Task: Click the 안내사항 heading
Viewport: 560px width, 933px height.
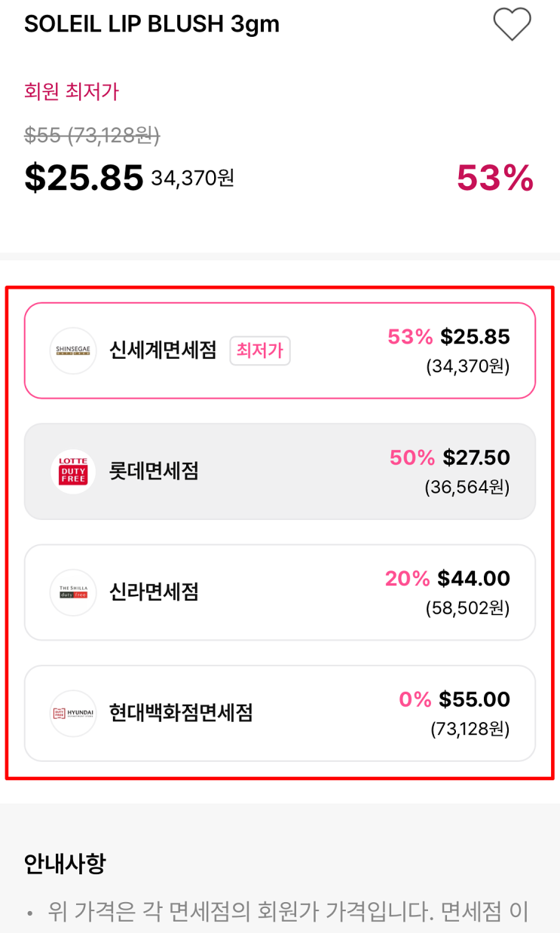Action: pos(65,863)
